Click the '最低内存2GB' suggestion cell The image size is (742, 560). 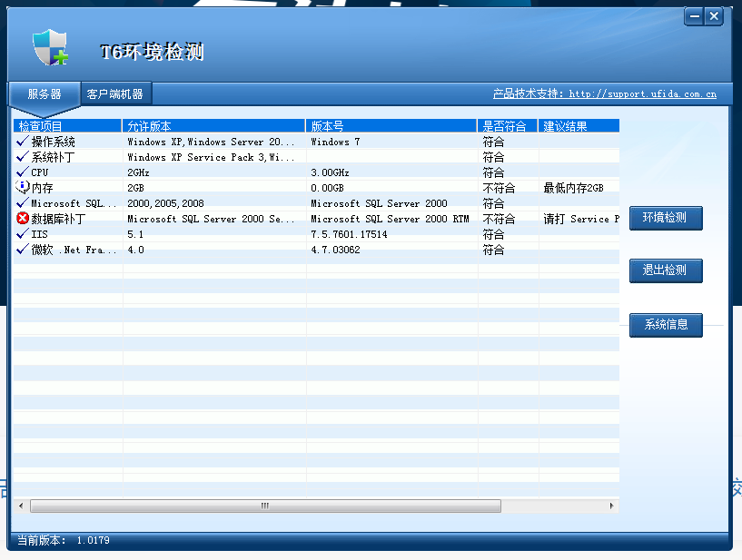[x=574, y=188]
